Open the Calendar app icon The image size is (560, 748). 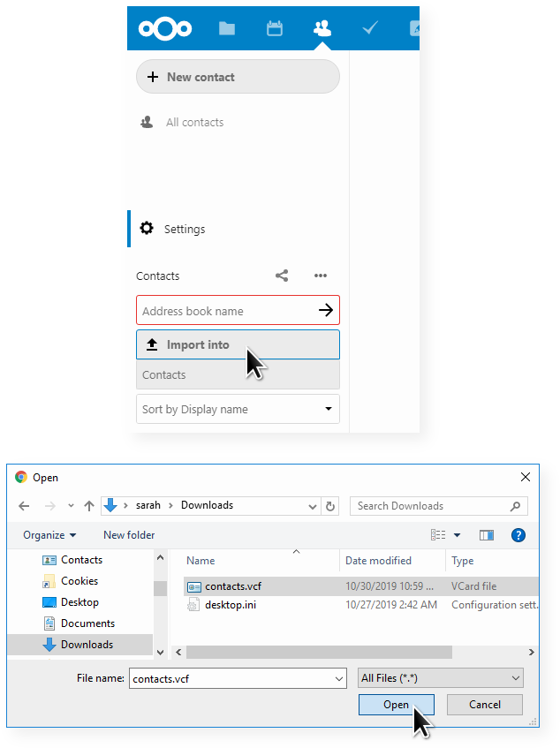tap(275, 28)
